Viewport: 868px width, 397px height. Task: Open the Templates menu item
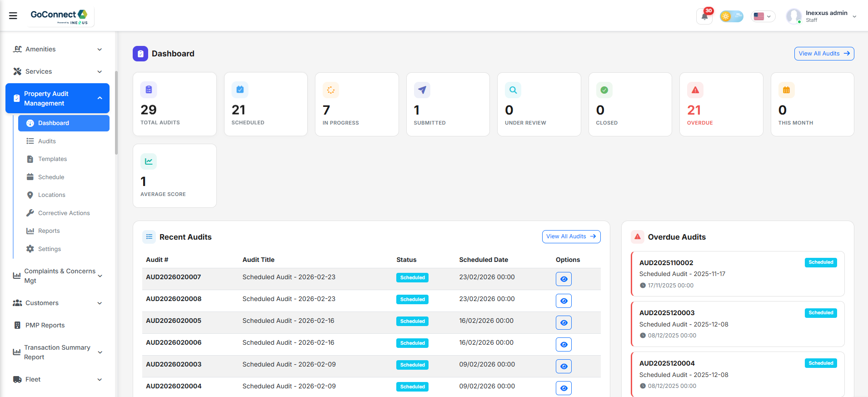(64, 159)
